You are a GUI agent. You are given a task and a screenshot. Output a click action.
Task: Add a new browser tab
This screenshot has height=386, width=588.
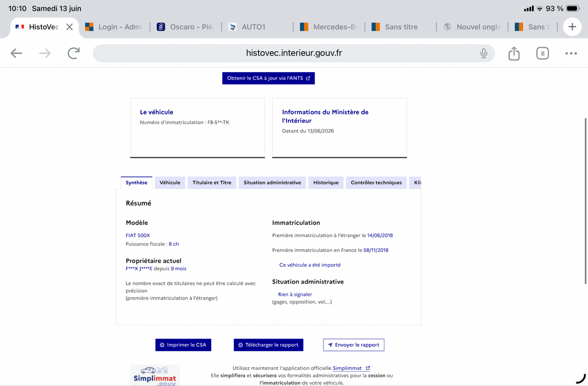point(572,27)
